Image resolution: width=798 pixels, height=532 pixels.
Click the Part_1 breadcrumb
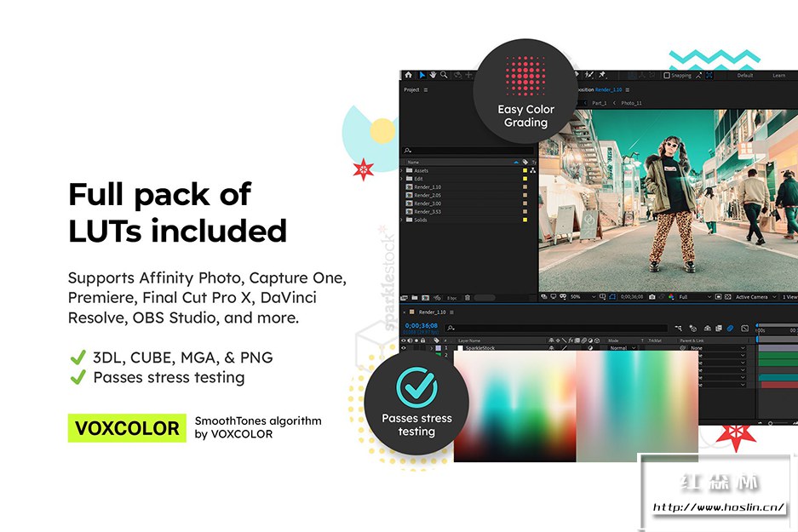600,103
